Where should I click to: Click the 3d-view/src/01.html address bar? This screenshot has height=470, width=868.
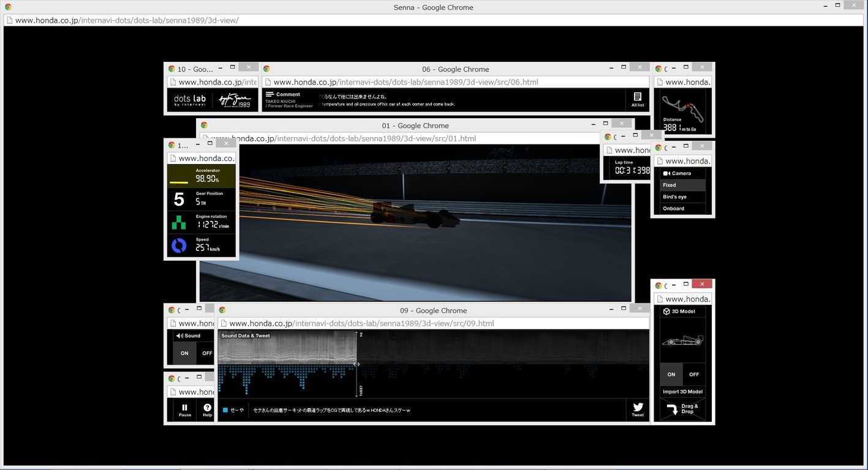click(x=415, y=138)
